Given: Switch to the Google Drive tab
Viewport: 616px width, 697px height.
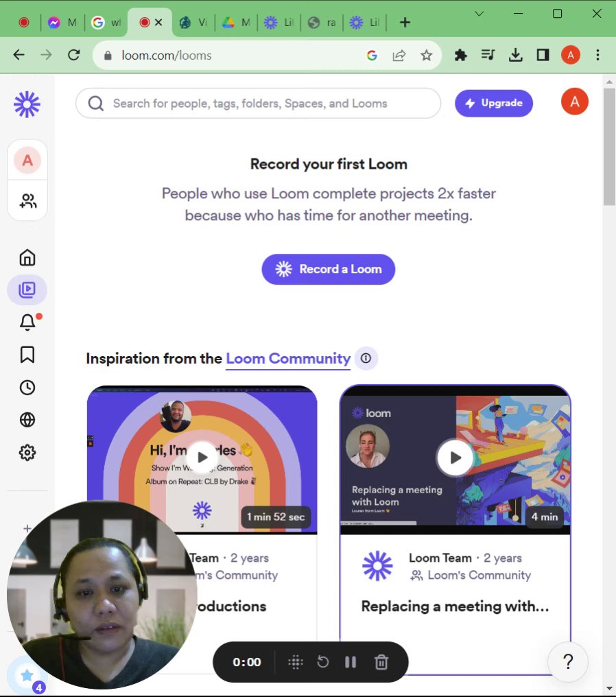Looking at the screenshot, I should 236,22.
